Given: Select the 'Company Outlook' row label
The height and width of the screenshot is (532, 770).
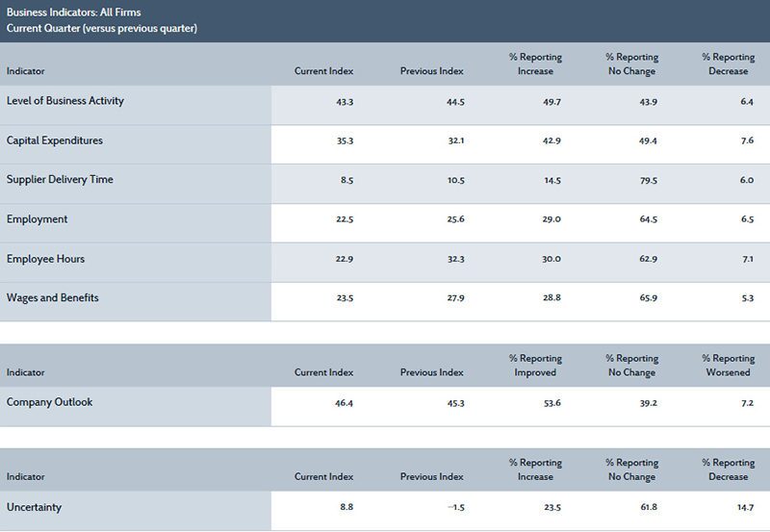Looking at the screenshot, I should pos(50,402).
